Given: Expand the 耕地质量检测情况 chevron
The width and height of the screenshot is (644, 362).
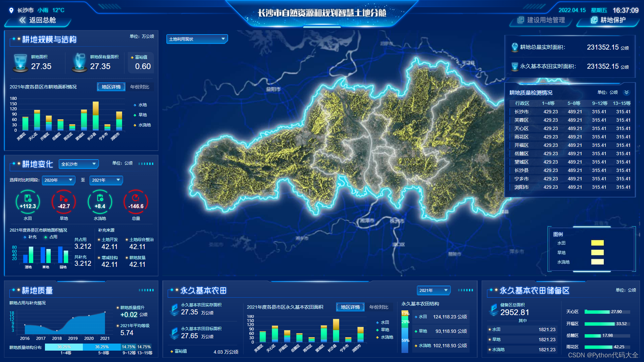Looking at the screenshot, I should pyautogui.click(x=626, y=93).
